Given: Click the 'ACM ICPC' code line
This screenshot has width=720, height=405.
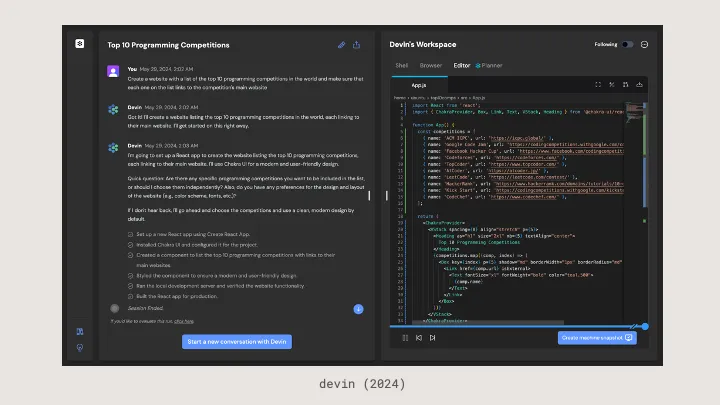Looking at the screenshot, I should point(488,138).
